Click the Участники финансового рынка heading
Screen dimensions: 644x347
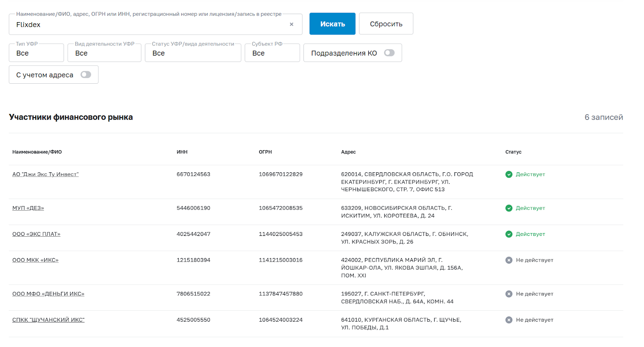[71, 117]
